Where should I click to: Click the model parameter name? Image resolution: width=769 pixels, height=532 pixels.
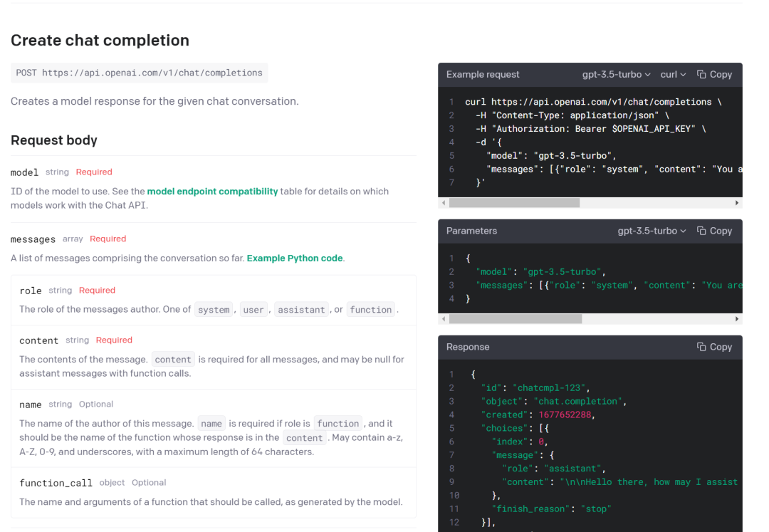[24, 172]
